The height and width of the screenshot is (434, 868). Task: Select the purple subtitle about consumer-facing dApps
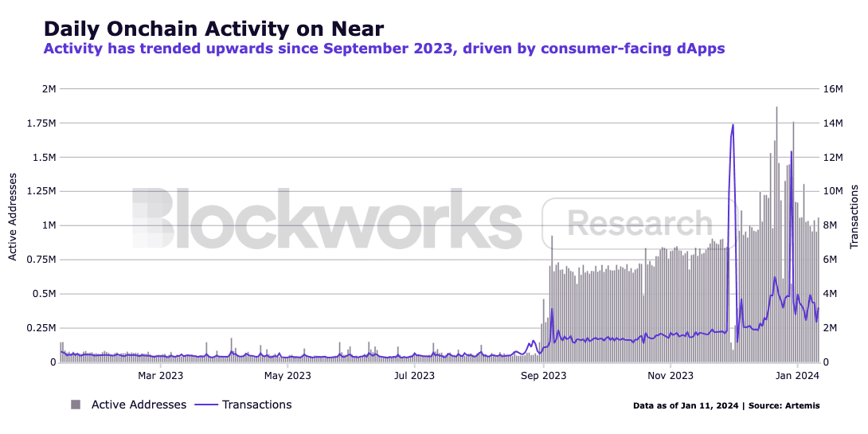tap(384, 49)
